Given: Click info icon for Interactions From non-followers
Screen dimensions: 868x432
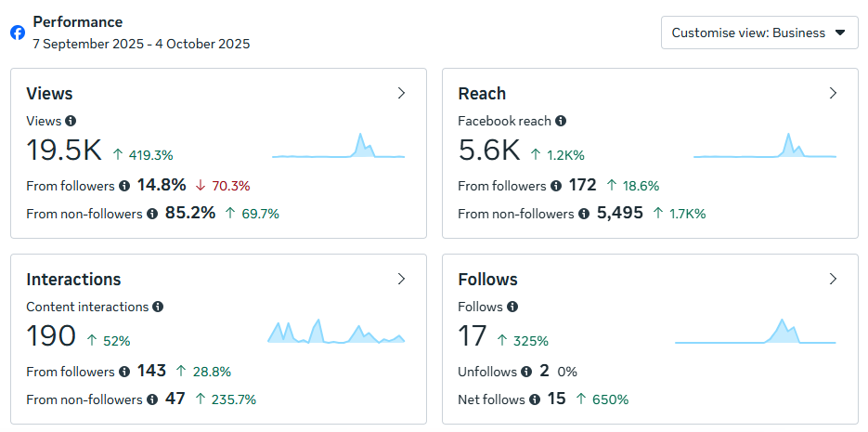Looking at the screenshot, I should (x=151, y=399).
